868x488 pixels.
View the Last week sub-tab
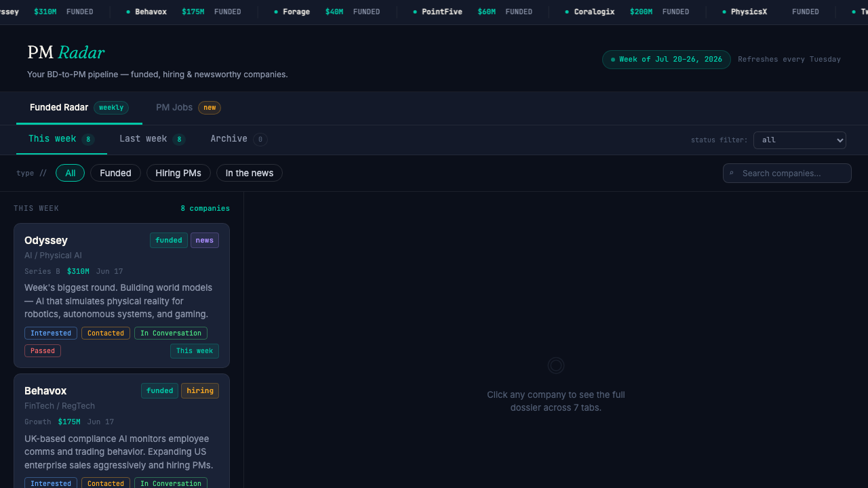153,139
